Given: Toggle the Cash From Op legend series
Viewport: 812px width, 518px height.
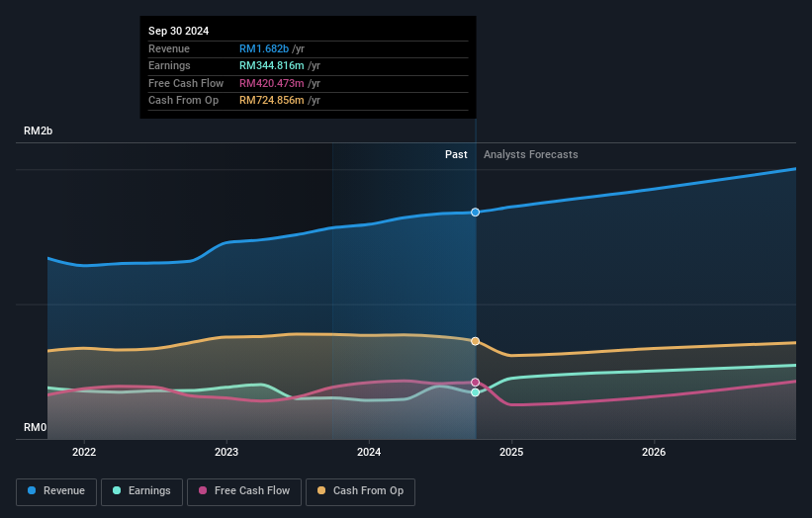Looking at the screenshot, I should (x=360, y=491).
